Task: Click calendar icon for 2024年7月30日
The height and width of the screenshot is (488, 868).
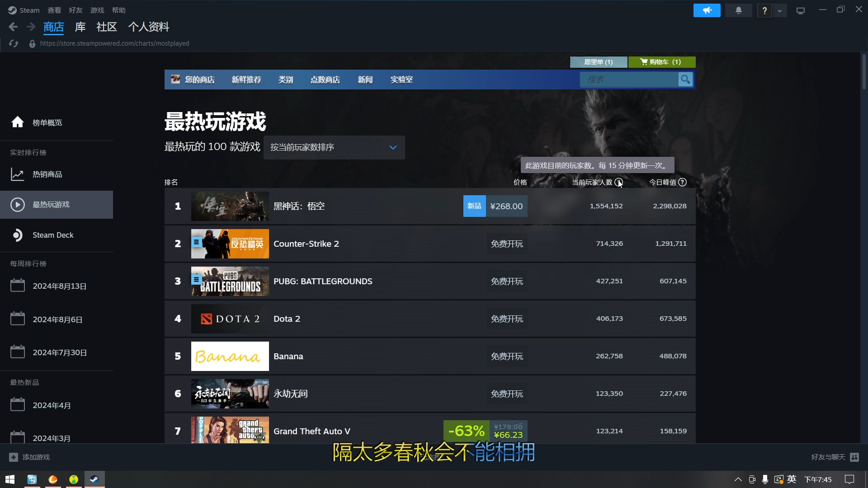Action: point(18,352)
